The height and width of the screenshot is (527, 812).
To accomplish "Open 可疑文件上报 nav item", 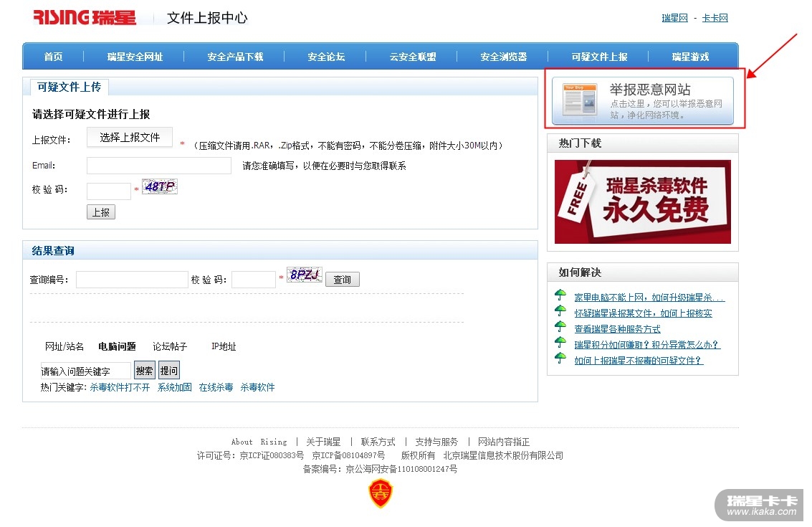I will tap(599, 57).
